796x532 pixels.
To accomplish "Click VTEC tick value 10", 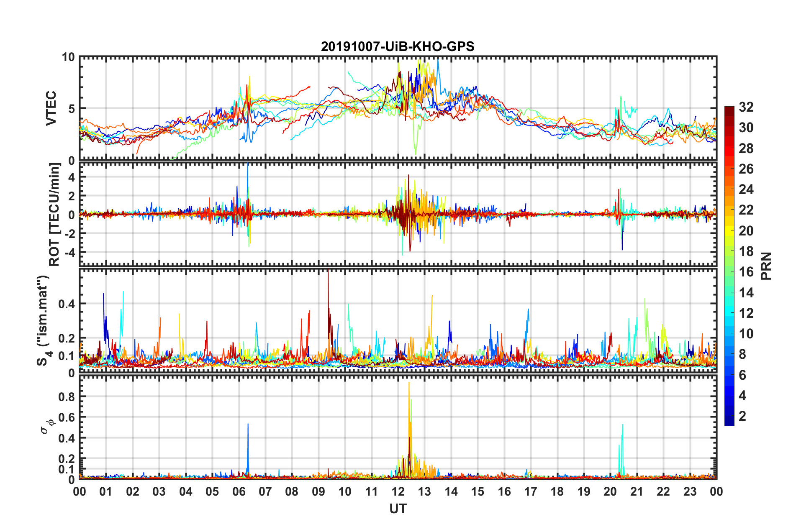I will [x=68, y=57].
